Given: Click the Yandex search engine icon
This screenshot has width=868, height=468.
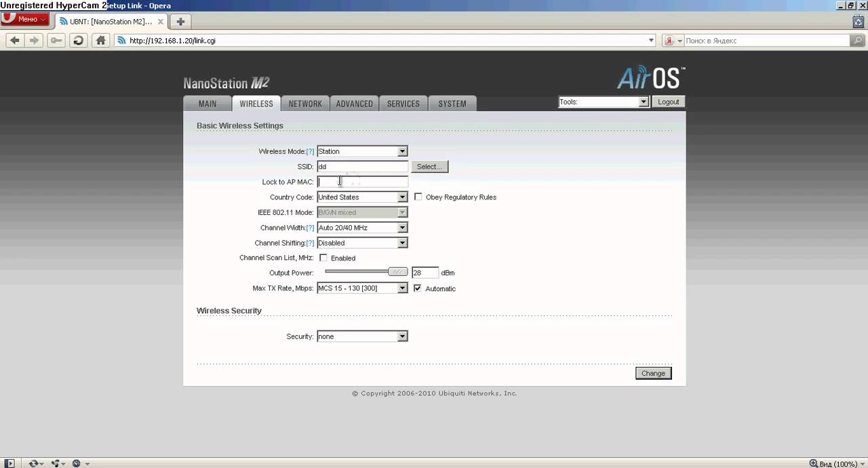Looking at the screenshot, I should pos(669,41).
